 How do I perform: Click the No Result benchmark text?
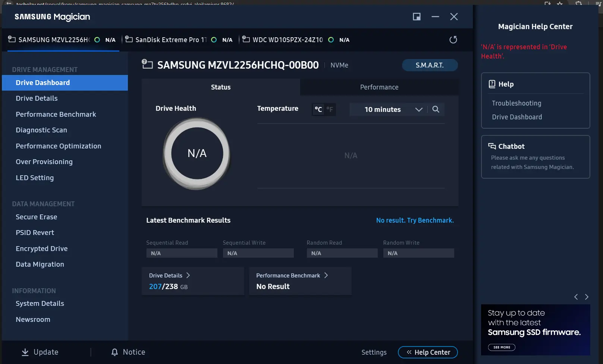[x=273, y=286]
